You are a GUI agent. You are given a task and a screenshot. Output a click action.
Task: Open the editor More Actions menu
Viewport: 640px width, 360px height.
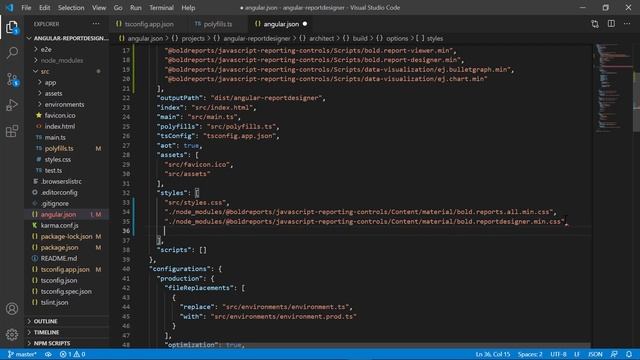click(627, 24)
